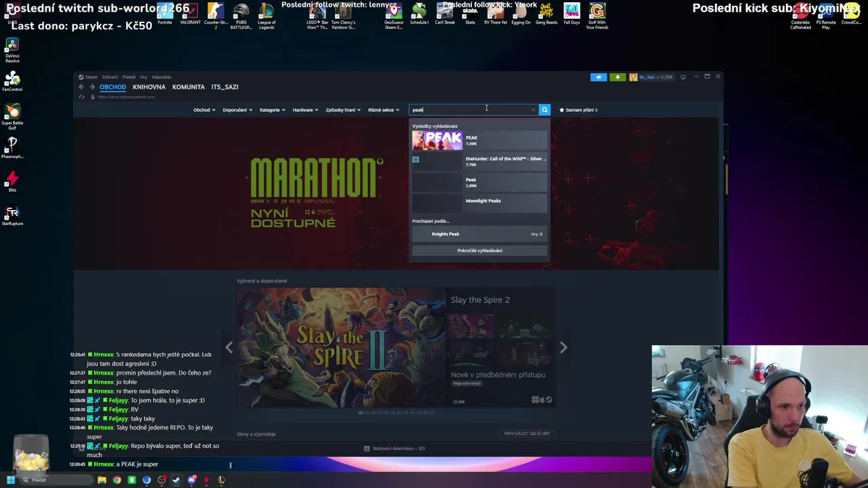Open the PUBG Battlegrounds desktop shortcut
This screenshot has height=488, width=868.
point(241,16)
